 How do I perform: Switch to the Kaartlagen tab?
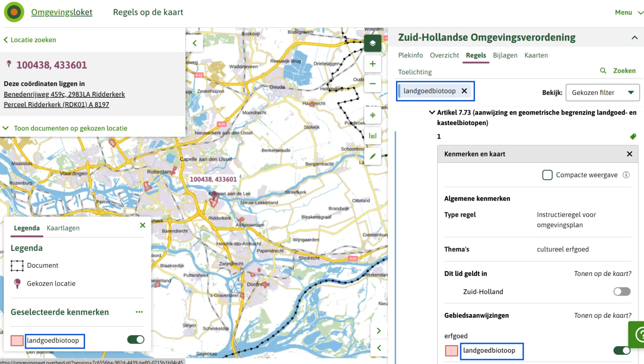(63, 228)
